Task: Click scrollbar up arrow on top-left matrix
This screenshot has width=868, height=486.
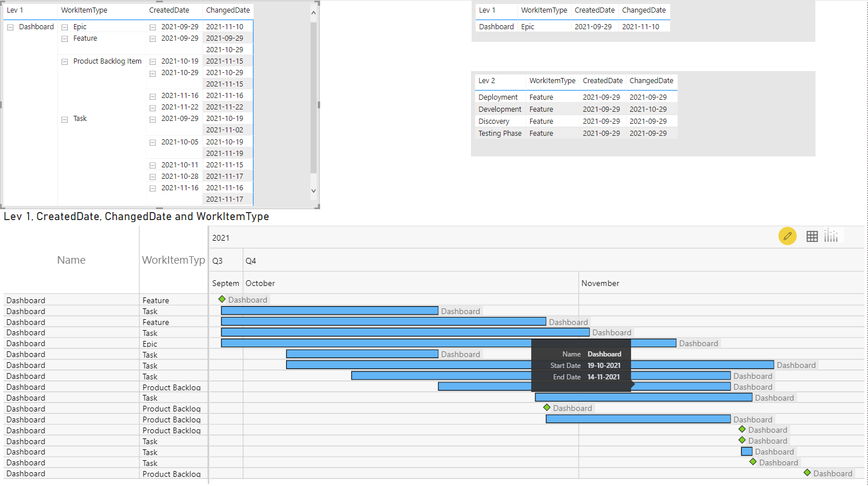Action: [x=313, y=11]
